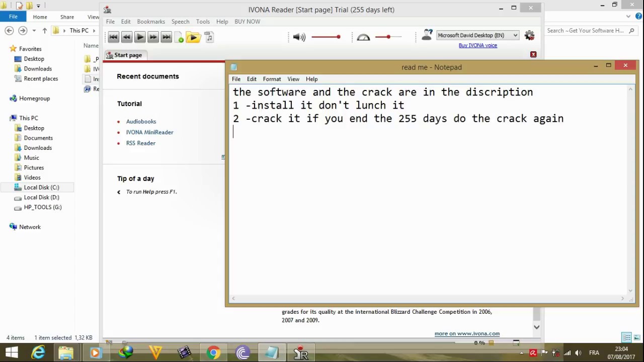Open the RSS Reader tutorial link

pyautogui.click(x=140, y=143)
